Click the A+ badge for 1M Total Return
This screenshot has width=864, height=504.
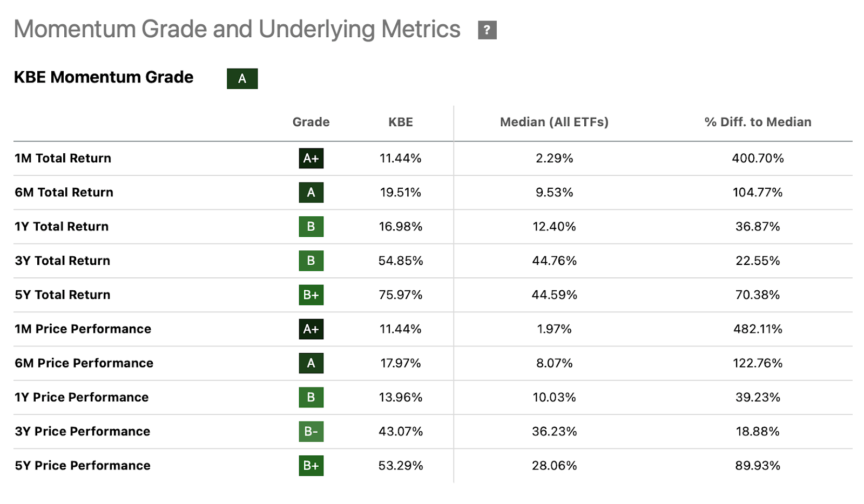(311, 159)
